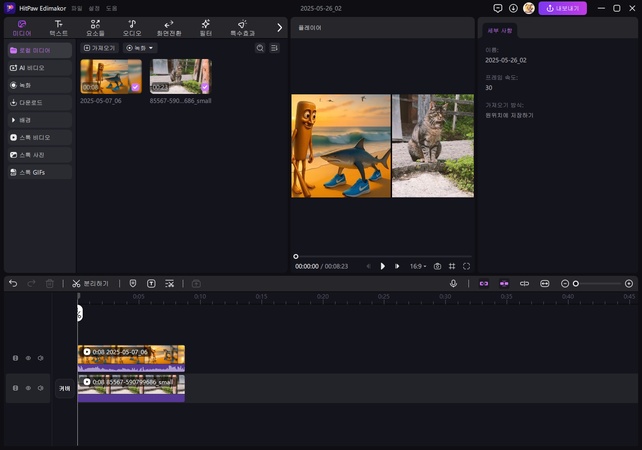This screenshot has width=642, height=450.
Task: Toggle lock on the top video track
Action: click(x=15, y=357)
